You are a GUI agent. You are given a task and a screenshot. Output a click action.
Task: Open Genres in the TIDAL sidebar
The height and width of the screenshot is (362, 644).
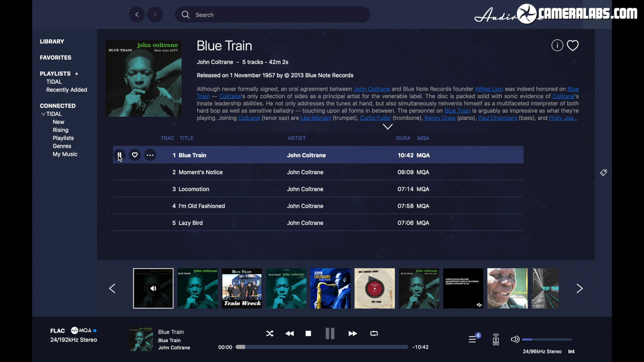pyautogui.click(x=62, y=146)
